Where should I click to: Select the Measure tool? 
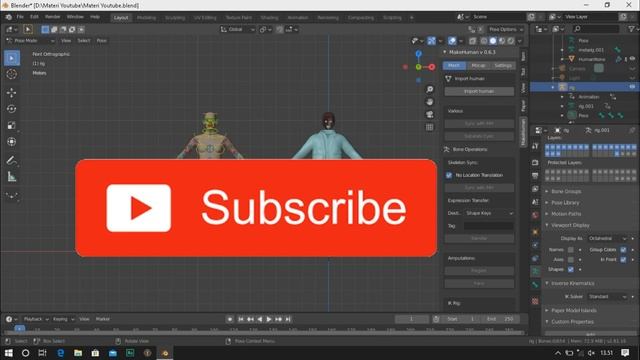[12, 177]
